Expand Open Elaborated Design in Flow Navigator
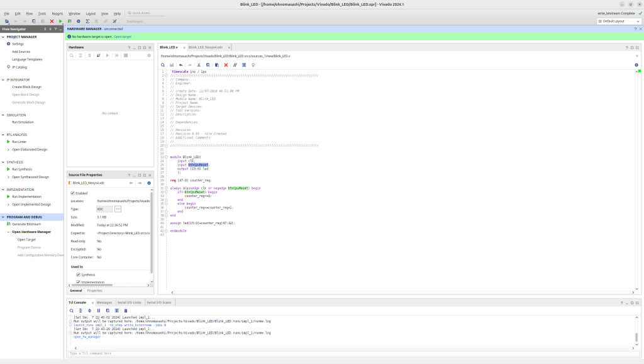The width and height of the screenshot is (644, 364). [x=8, y=149]
